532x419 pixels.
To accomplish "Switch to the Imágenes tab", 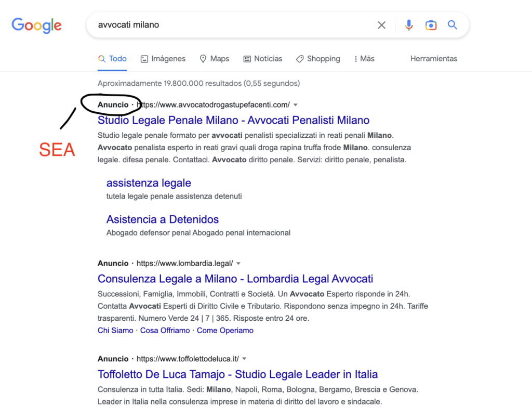I will click(163, 59).
